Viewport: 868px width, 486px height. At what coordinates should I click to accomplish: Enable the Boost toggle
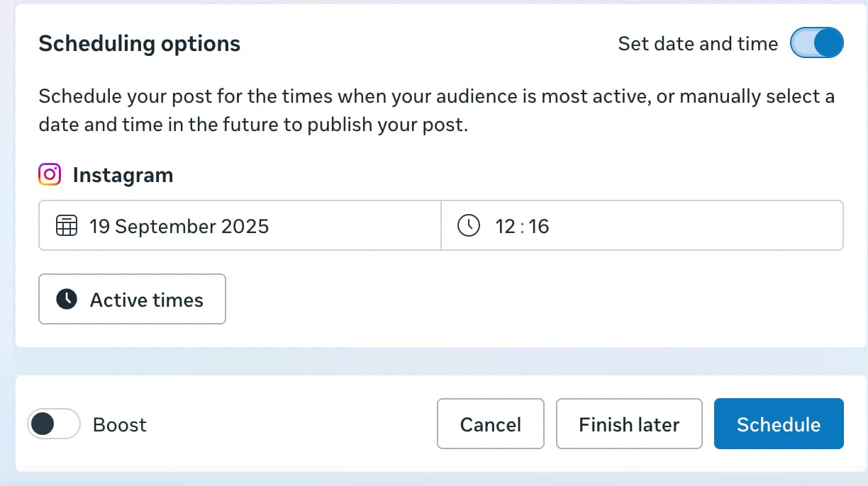click(x=53, y=424)
